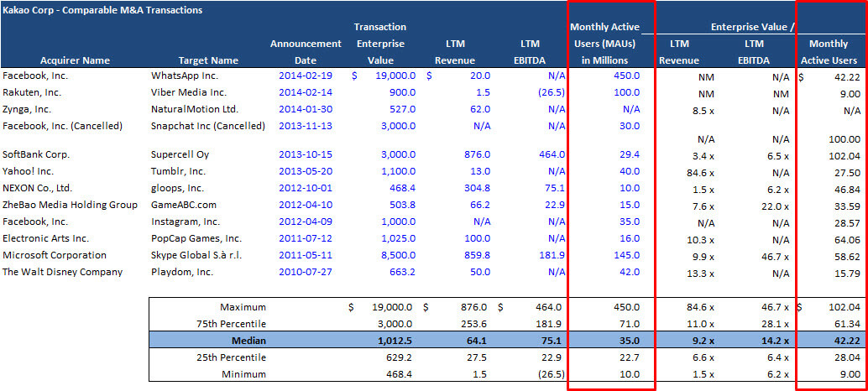Screen dimensions: 868x391
Task: Select the 'Viber Media Inc.' cell
Action: (x=189, y=93)
